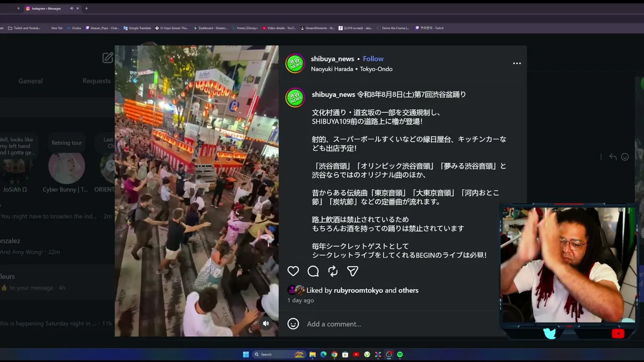644x362 pixels.
Task: Open the StreamElements bookmark
Action: click(317, 28)
